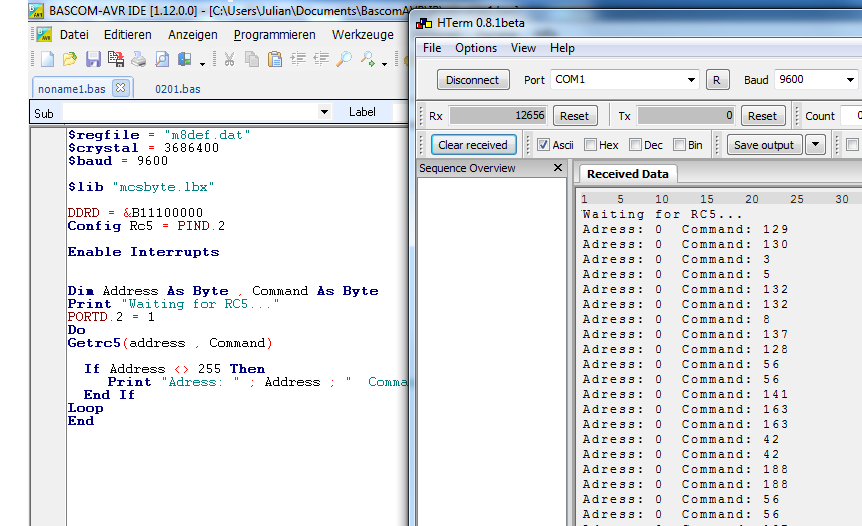Open the Programmieren menu
862x526 pixels.
coord(274,35)
